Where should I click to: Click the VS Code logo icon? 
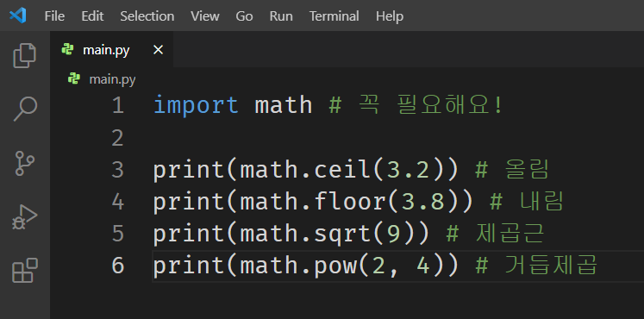coord(17,16)
